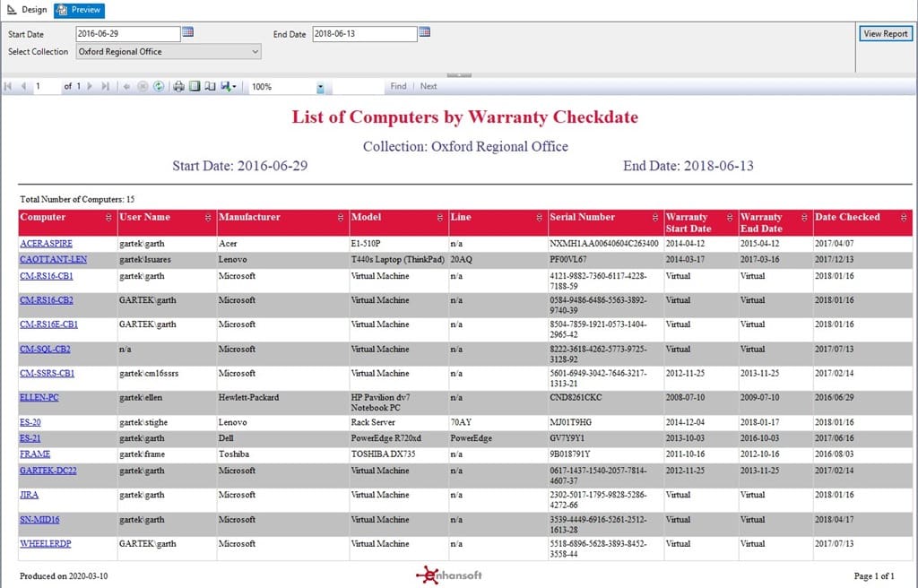Screen dimensions: 918x588
Task: Open CM-RS16E-CB1 computer link
Action: click(48, 324)
